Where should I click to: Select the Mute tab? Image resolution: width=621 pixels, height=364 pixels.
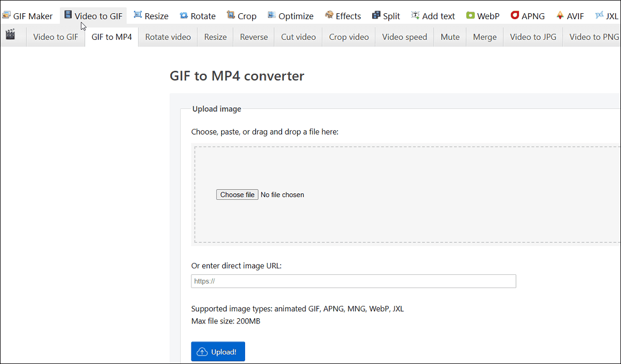pos(450,37)
